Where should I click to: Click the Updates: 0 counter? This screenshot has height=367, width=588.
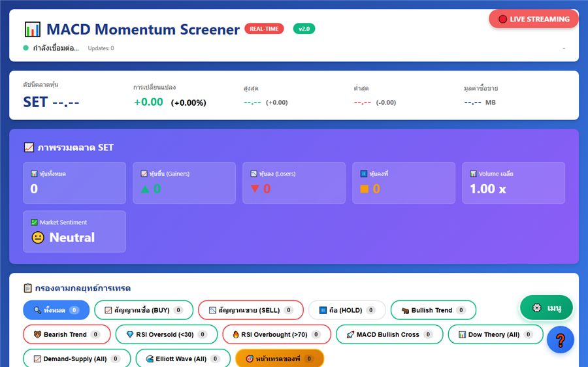tap(101, 48)
